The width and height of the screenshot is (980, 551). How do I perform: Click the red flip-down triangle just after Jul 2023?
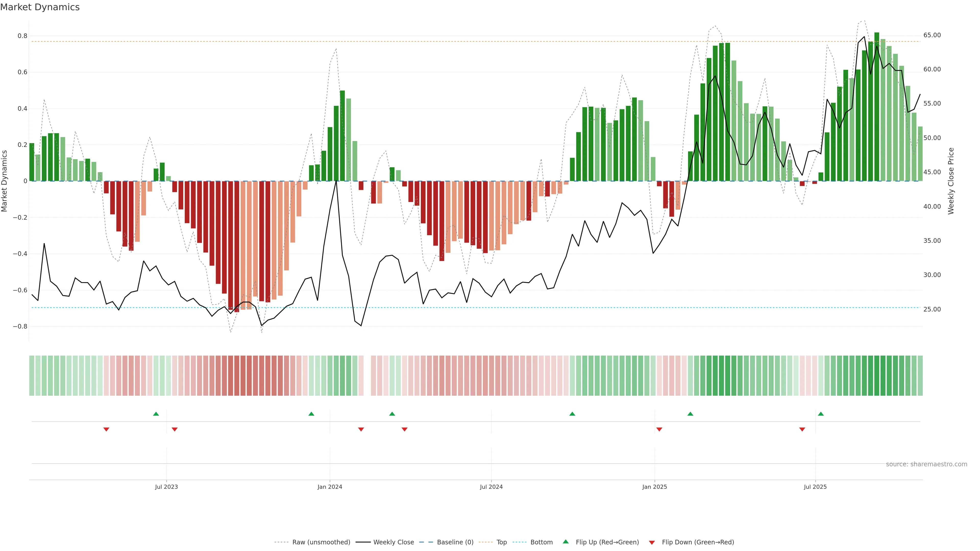coord(175,429)
